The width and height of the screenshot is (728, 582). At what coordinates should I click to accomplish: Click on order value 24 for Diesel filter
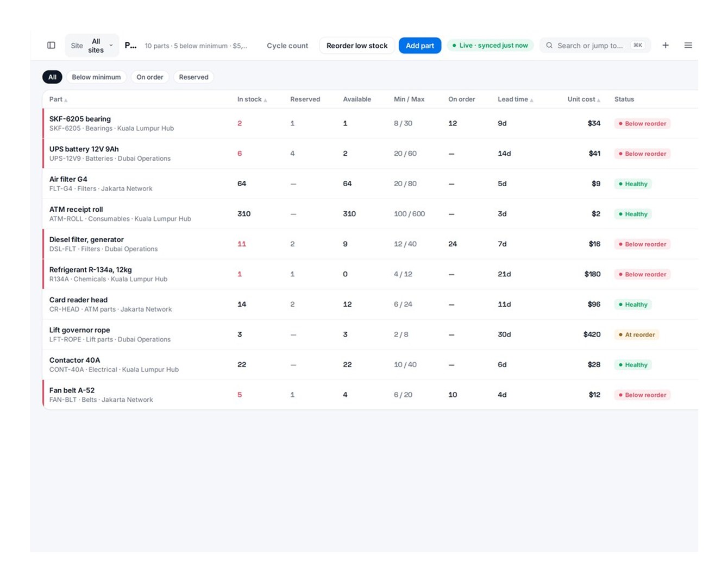tap(453, 244)
